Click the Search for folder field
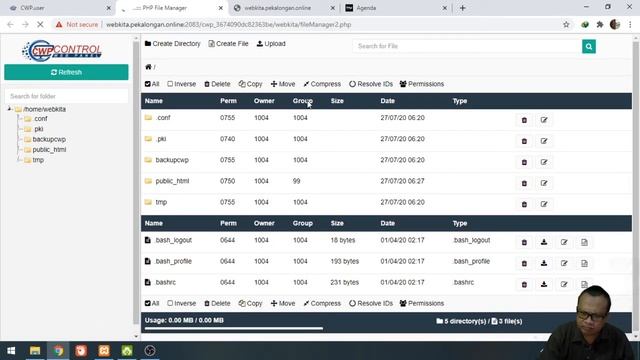The width and height of the screenshot is (640, 360). coord(66,96)
